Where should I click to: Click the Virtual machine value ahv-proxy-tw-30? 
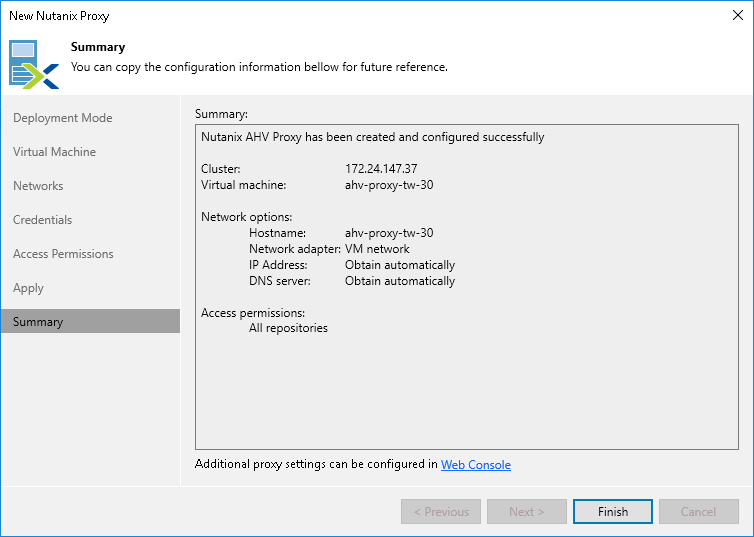389,185
